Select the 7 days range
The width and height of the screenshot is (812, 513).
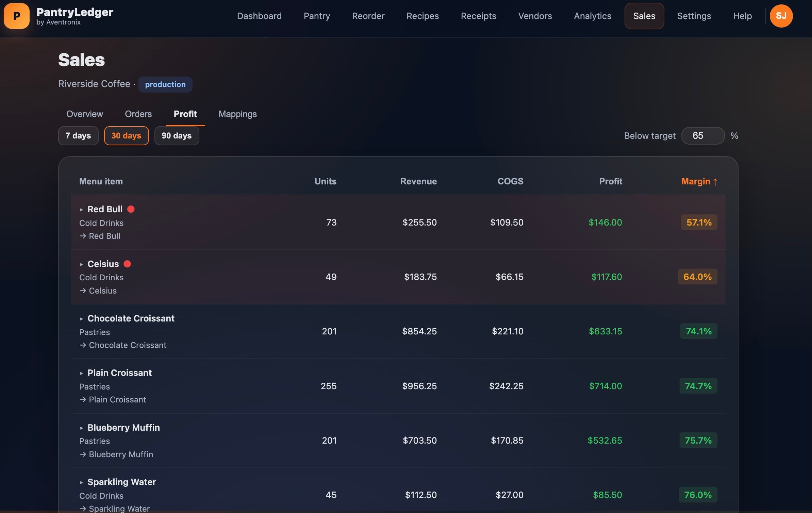(78, 136)
